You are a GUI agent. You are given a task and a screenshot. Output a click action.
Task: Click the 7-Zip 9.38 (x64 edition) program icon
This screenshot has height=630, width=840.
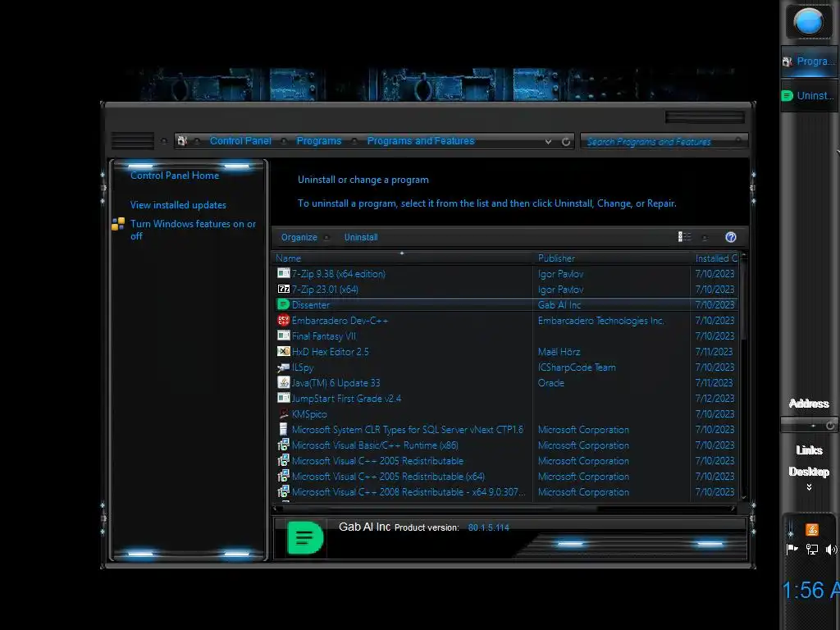coord(283,273)
